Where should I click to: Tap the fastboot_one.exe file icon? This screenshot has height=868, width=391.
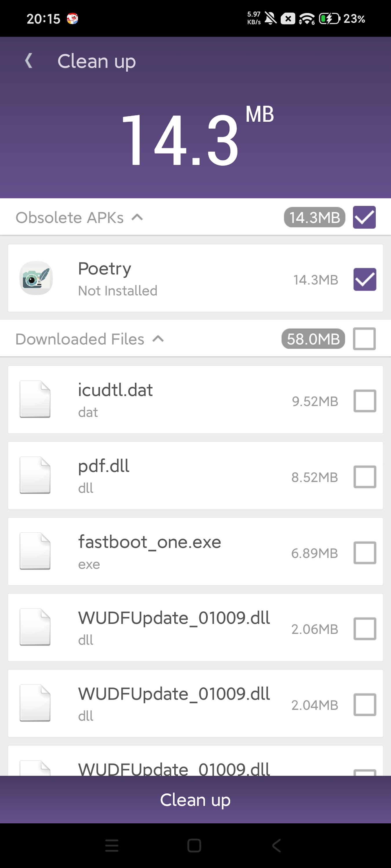click(35, 551)
